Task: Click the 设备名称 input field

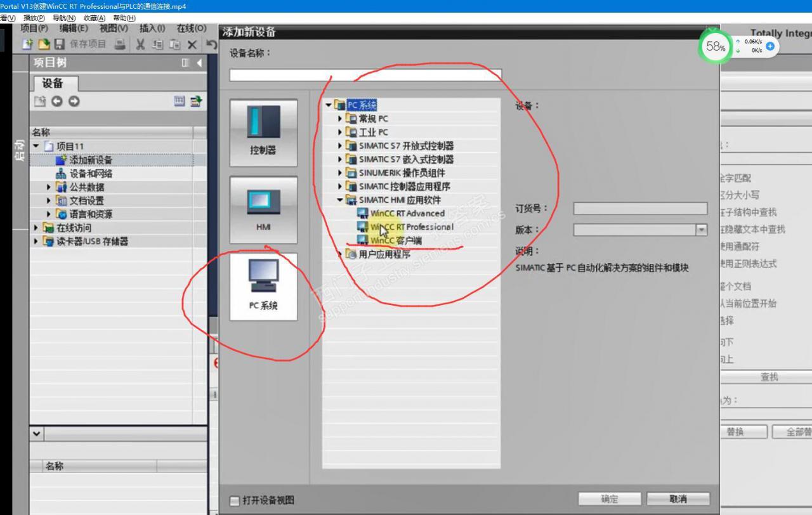Action: point(365,75)
